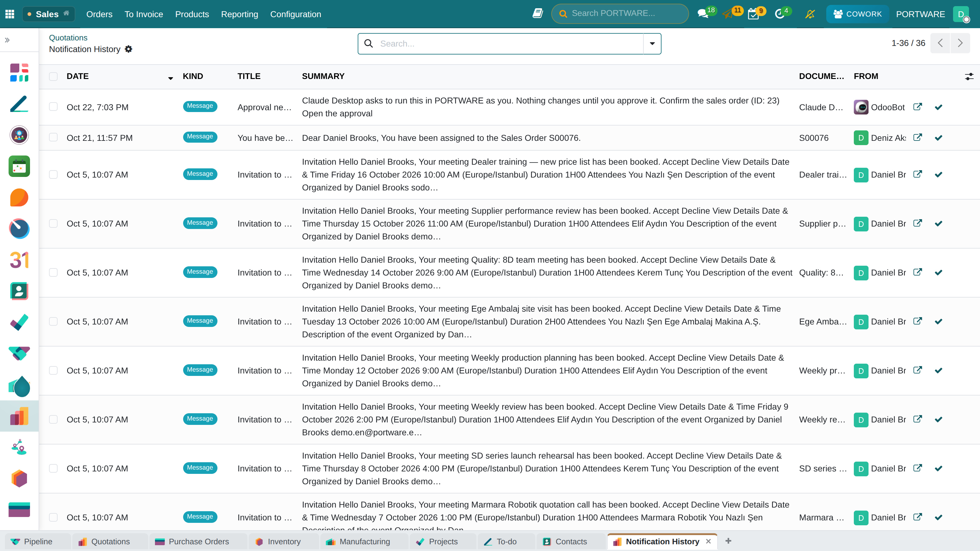
Task: Go to the next page of records
Action: click(x=960, y=43)
